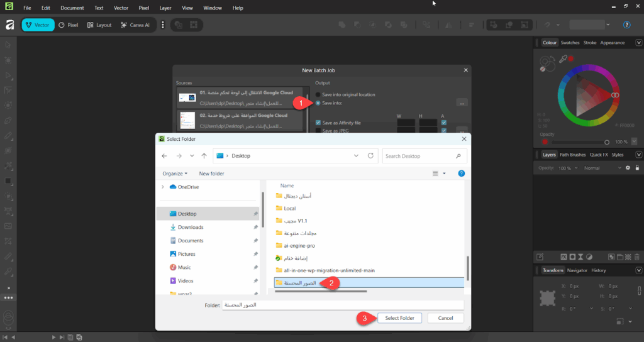Click the Select Folder button
The height and width of the screenshot is (342, 644).
coord(399,318)
